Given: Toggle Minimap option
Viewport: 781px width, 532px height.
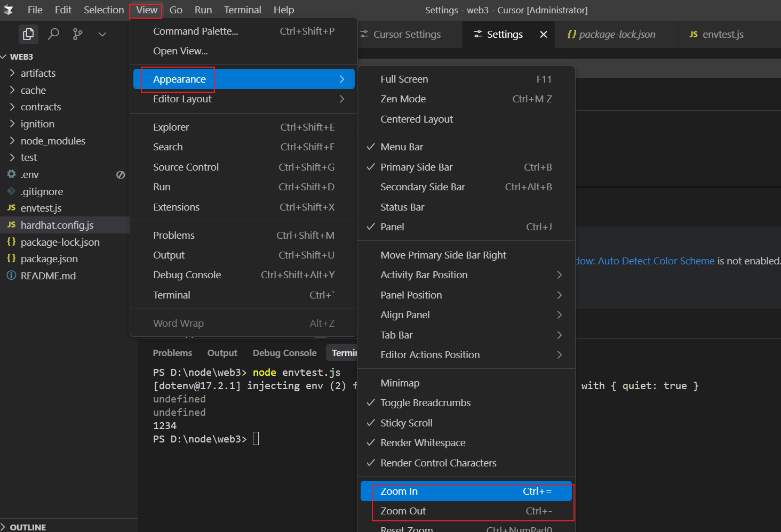Looking at the screenshot, I should pyautogui.click(x=466, y=383).
